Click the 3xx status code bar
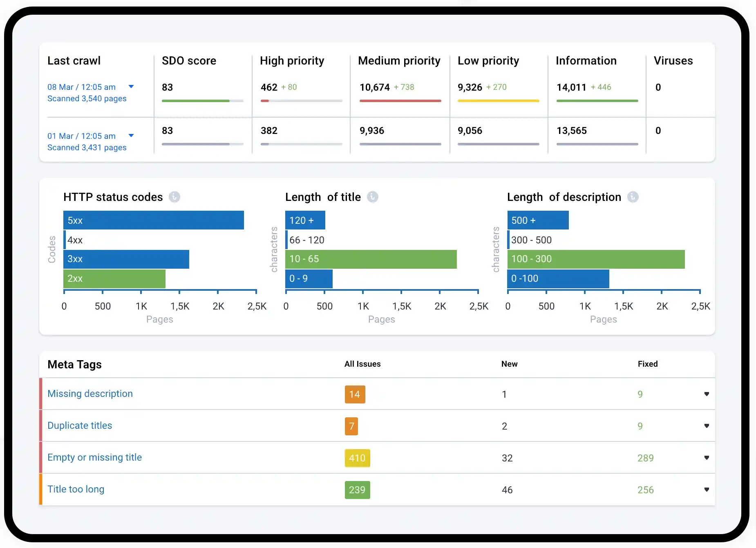This screenshot has height=548, width=756. [126, 259]
